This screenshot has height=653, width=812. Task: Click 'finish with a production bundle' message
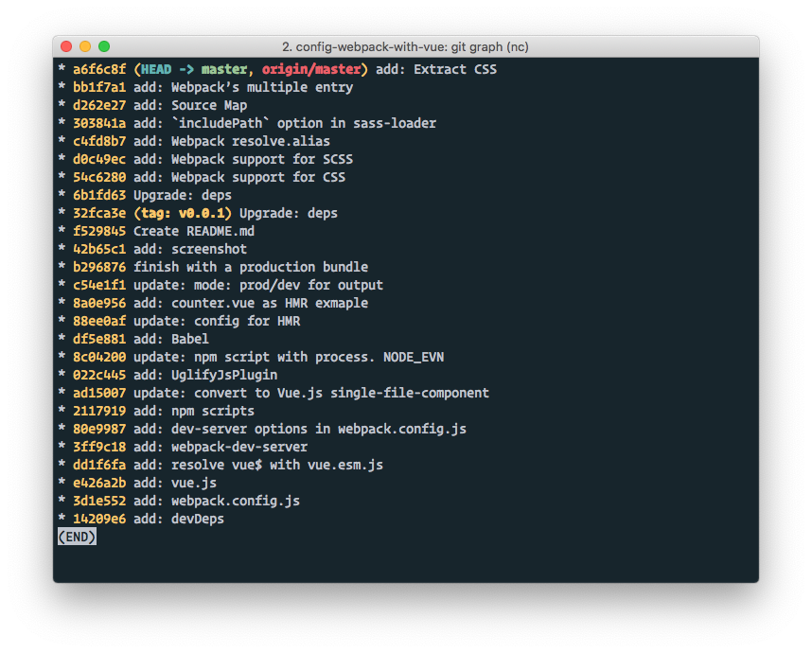[x=251, y=267]
